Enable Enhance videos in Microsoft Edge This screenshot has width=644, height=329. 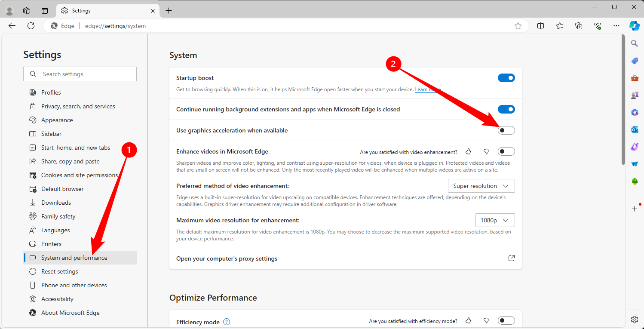tap(506, 151)
